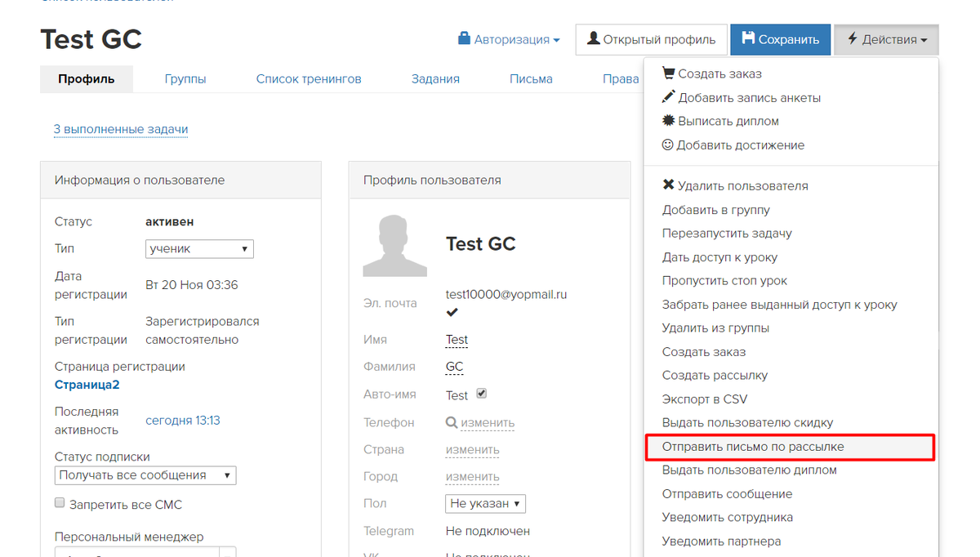This screenshot has width=980, height=557.
Task: Click the shopping cart icon beside Создать заказ
Action: tap(669, 73)
